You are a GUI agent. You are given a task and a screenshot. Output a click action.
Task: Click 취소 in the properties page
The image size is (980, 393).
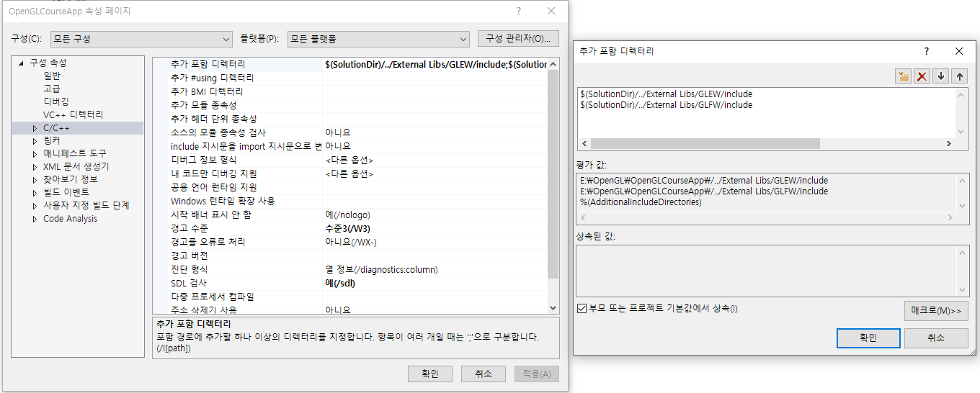484,374
